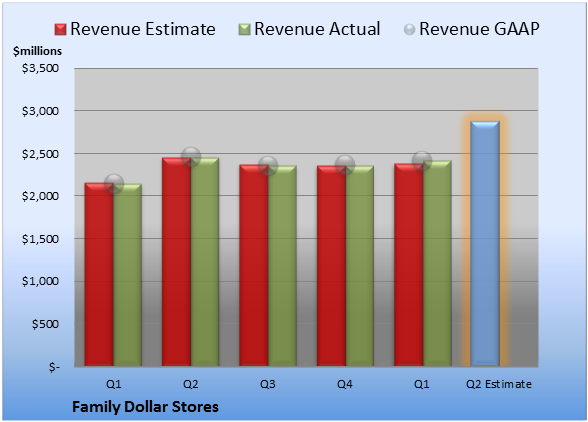Click the "$2,500" axis value
Image resolution: width=588 pixels, height=422 pixels.
pos(40,154)
